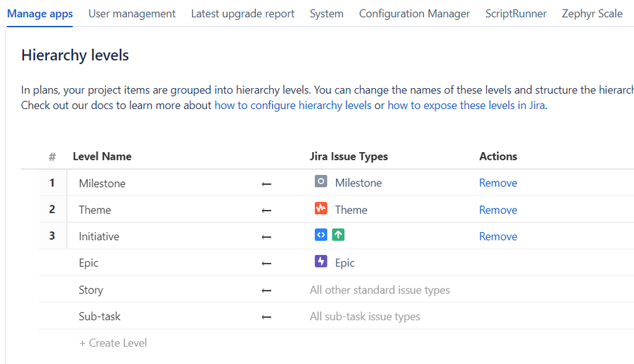Remove the Milestone hierarchy level
Viewport: 634px width, 364px height.
(x=498, y=183)
